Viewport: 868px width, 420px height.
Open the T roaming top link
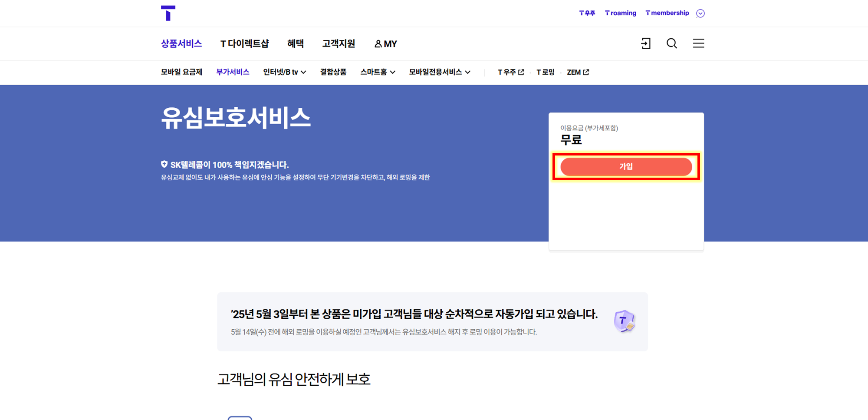621,13
